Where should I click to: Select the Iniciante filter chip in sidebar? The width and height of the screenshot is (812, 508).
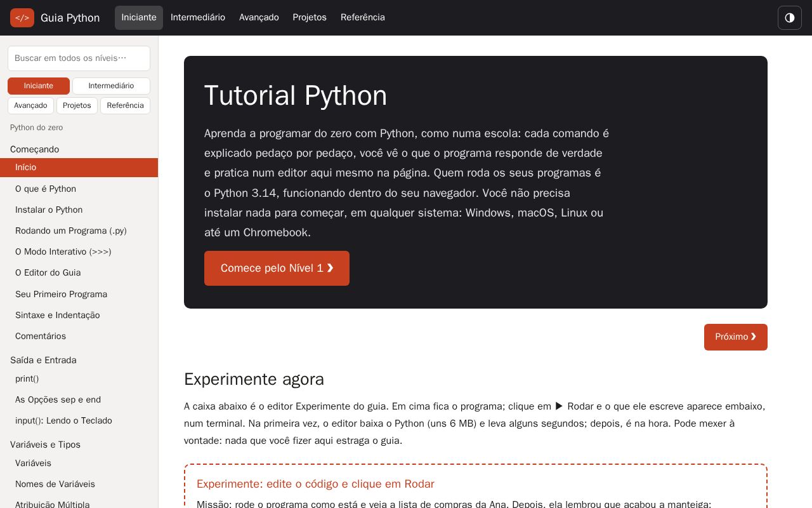pos(39,86)
